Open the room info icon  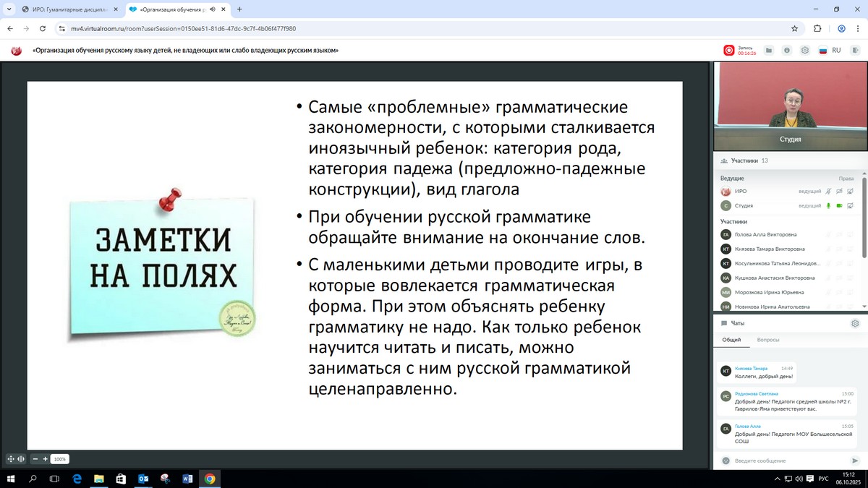pos(786,51)
